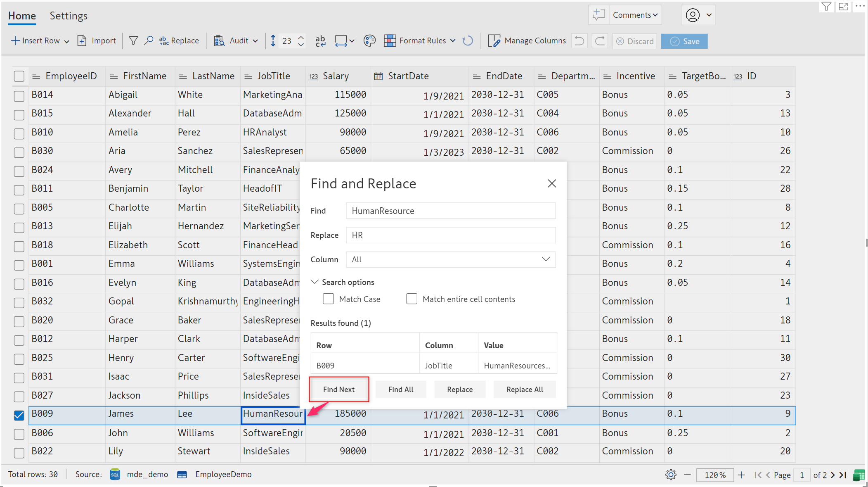Open the Insert Row dropdown arrow
The width and height of the screenshot is (868, 487).
tap(66, 41)
